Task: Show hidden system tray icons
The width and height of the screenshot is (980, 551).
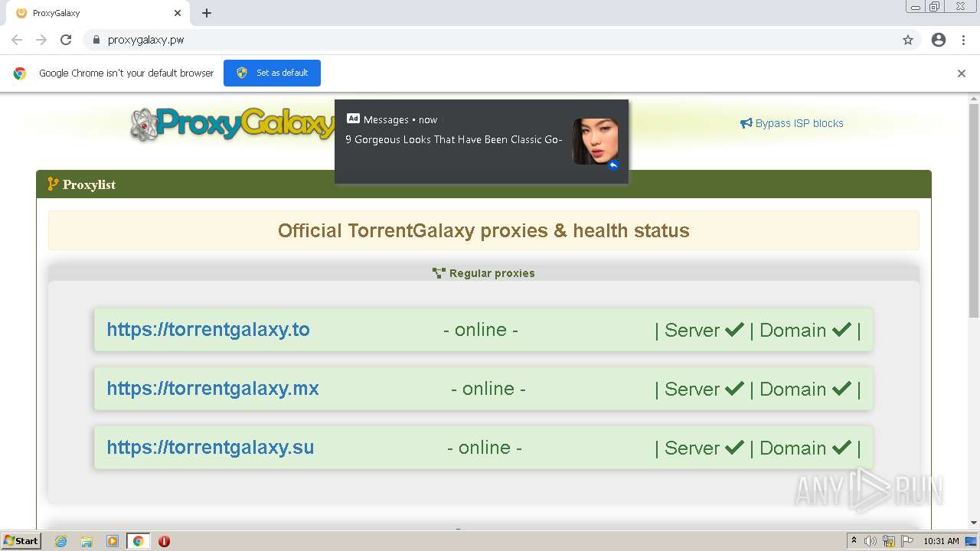Action: pos(854,541)
